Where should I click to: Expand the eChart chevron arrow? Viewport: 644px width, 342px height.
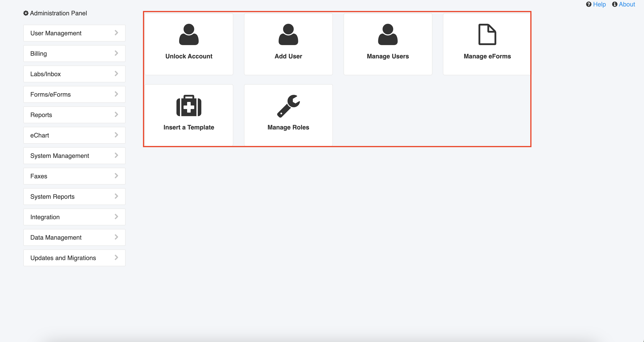[116, 135]
